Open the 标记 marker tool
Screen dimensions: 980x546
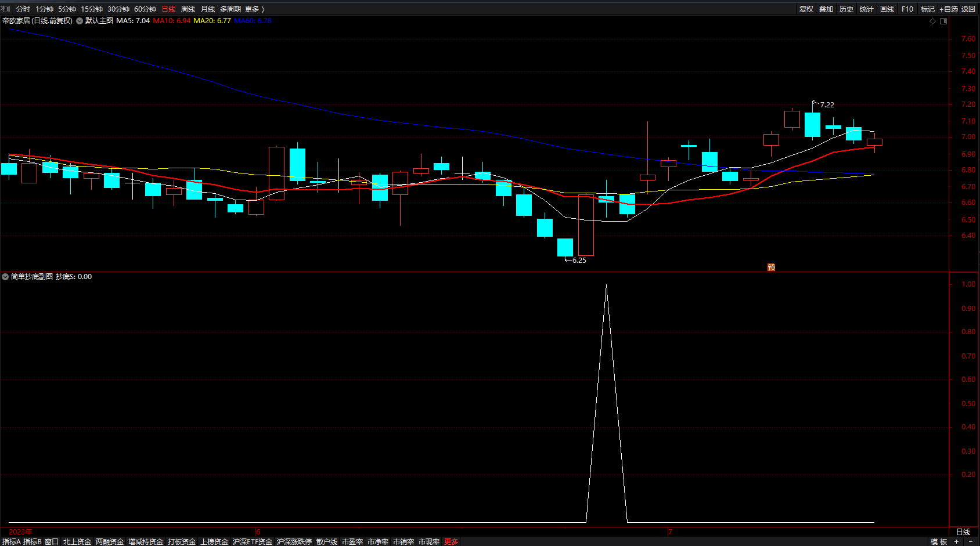927,9
